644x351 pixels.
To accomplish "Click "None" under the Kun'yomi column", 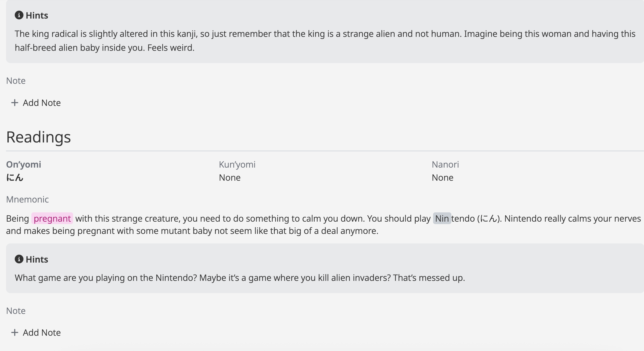I will point(230,177).
